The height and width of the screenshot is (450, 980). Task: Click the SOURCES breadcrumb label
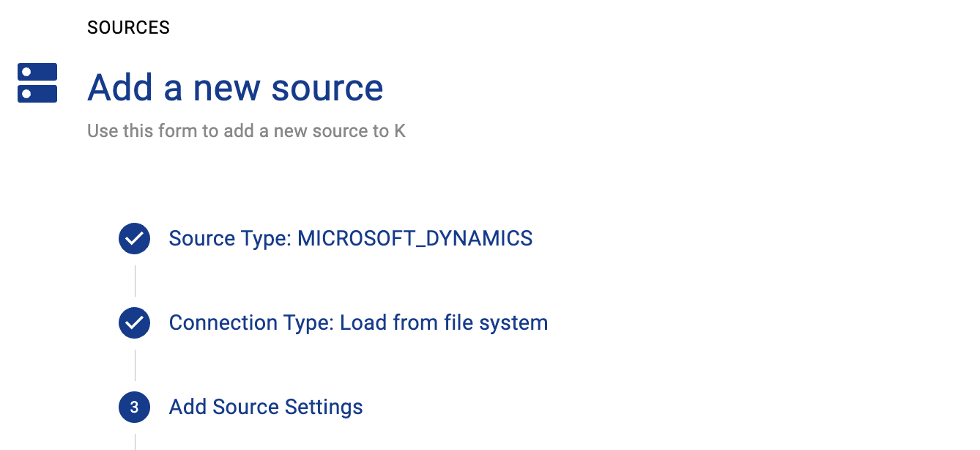point(128,28)
